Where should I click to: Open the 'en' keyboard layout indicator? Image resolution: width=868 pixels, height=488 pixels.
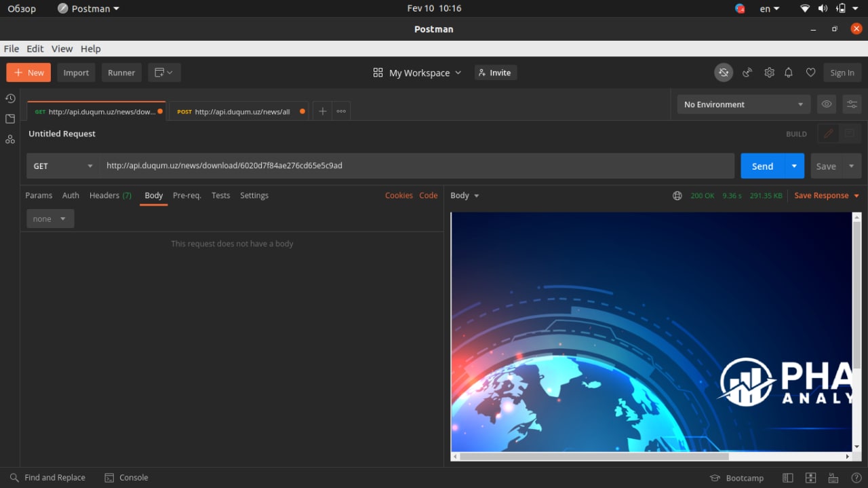[x=770, y=9]
